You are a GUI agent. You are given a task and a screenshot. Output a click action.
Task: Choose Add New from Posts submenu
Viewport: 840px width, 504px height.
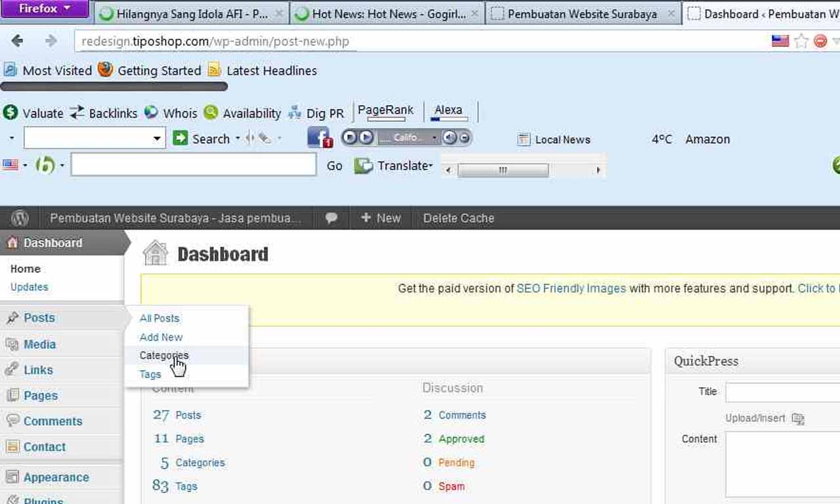161,337
